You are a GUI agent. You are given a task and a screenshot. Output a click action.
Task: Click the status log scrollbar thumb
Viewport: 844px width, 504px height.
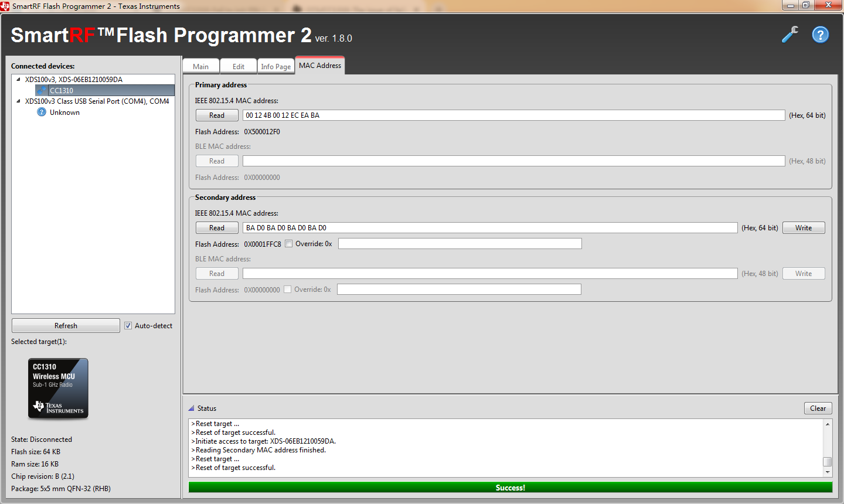pyautogui.click(x=828, y=462)
